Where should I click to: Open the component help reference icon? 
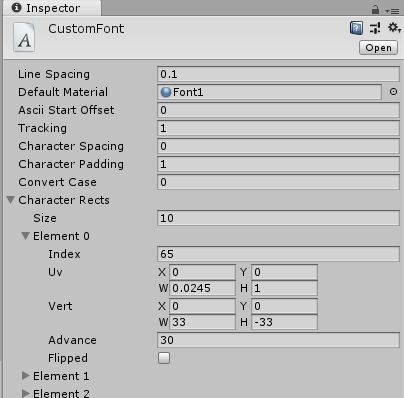[x=356, y=28]
